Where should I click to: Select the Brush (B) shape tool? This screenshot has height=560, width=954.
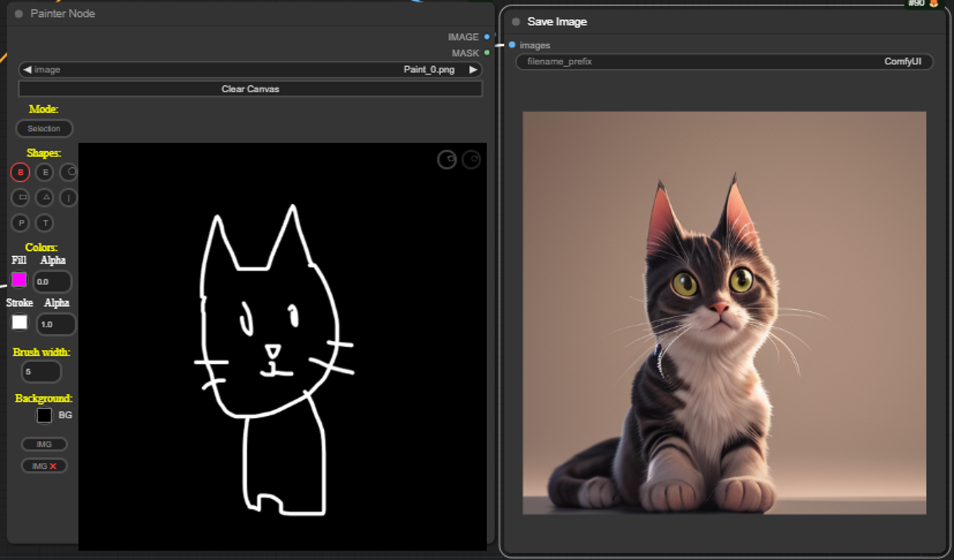[x=20, y=172]
